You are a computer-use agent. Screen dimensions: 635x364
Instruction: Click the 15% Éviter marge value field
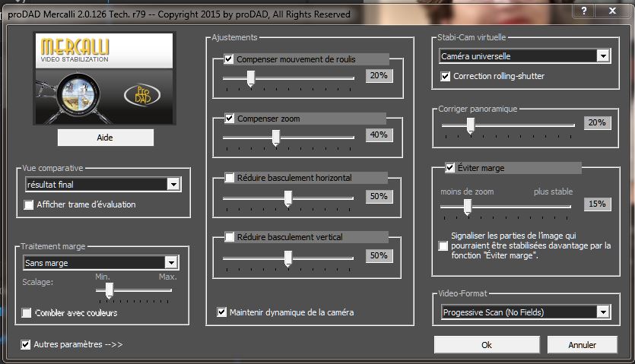[x=597, y=204]
